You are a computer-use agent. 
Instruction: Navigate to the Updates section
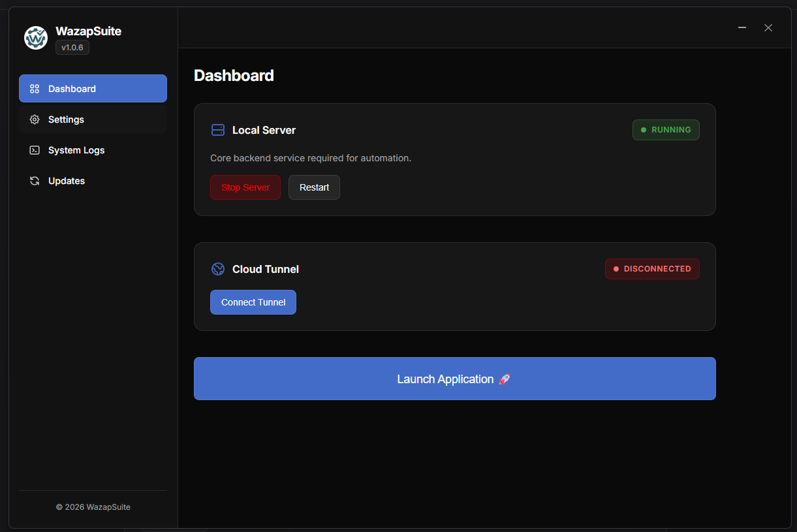pyautogui.click(x=66, y=180)
